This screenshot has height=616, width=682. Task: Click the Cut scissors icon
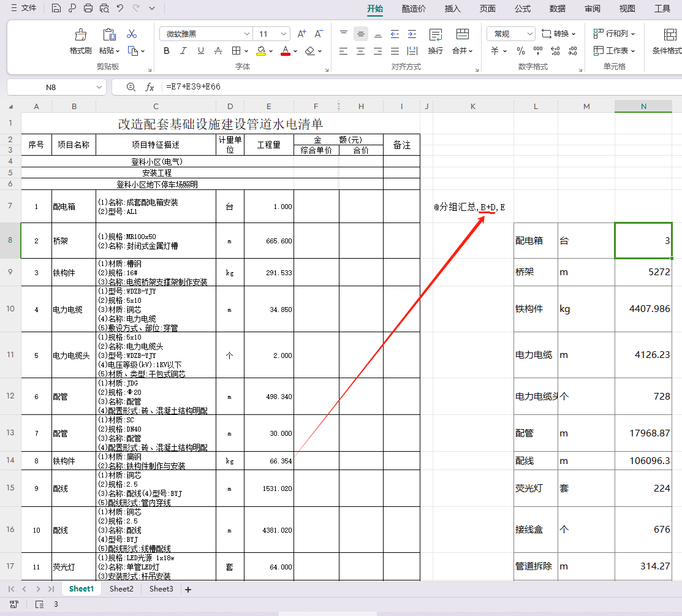pyautogui.click(x=132, y=34)
